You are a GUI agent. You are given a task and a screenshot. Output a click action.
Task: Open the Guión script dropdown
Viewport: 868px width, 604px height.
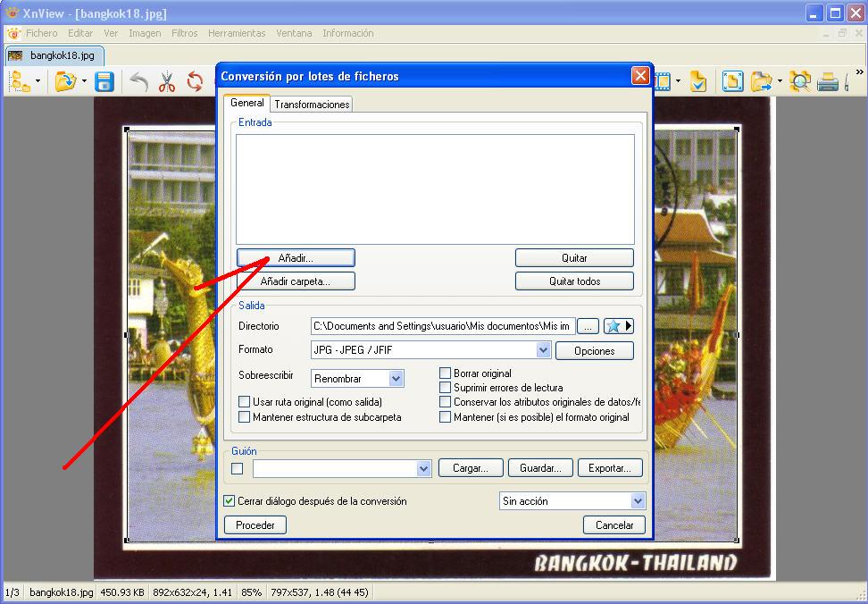click(x=423, y=468)
